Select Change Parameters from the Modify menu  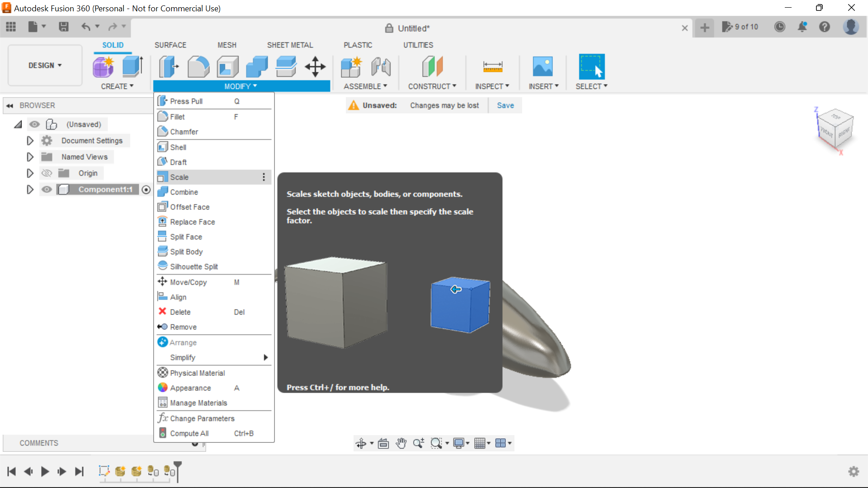(202, 418)
